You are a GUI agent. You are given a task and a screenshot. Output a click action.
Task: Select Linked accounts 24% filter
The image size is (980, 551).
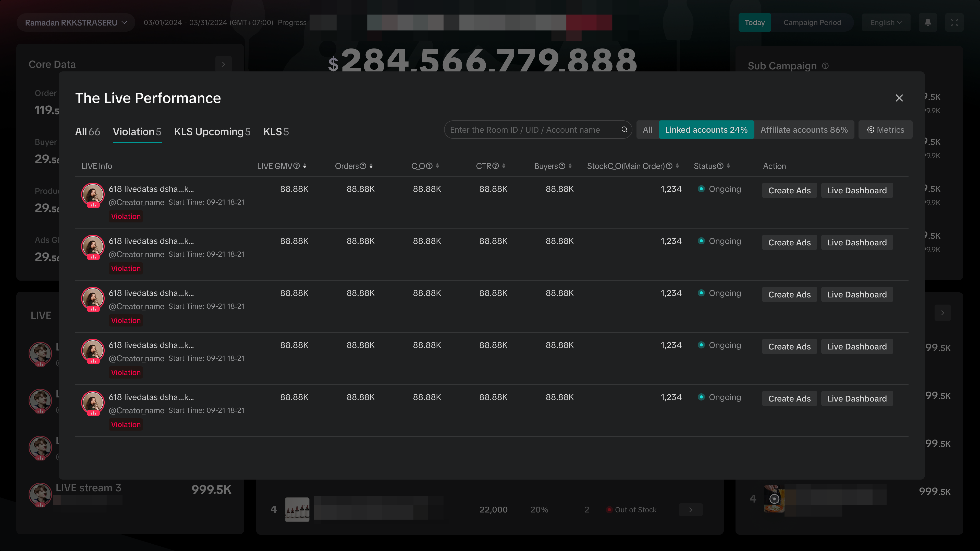coord(706,130)
